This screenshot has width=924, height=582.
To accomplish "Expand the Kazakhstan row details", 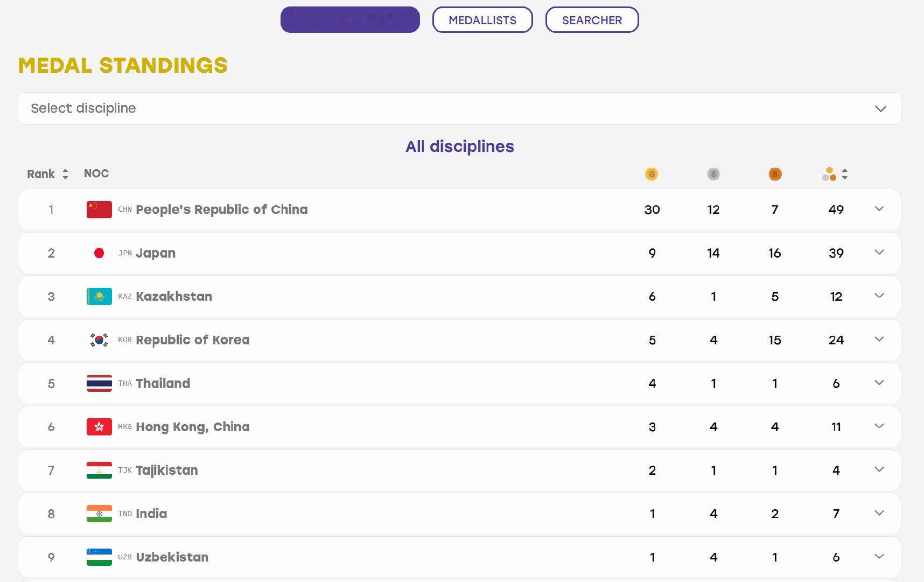I will click(879, 296).
